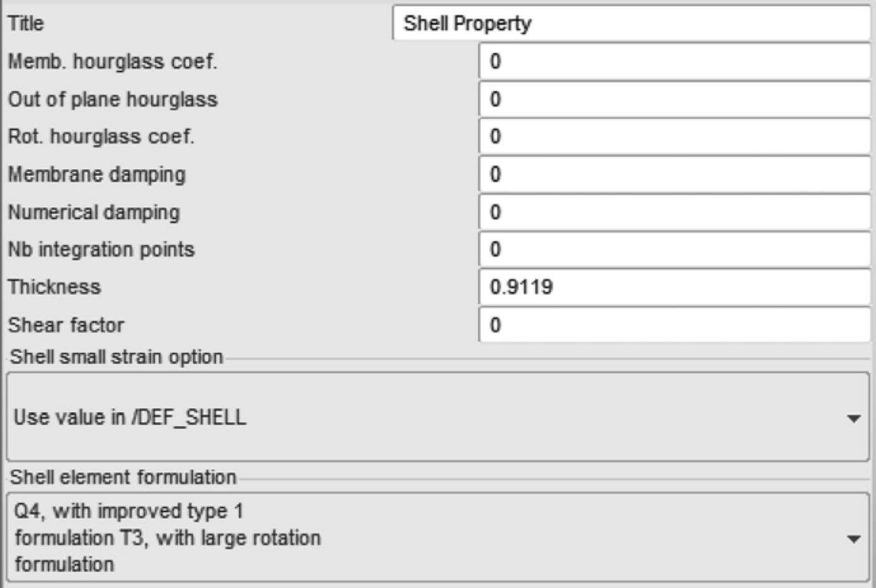
Task: Click the 'Shear factor' label text
Action: (x=66, y=325)
